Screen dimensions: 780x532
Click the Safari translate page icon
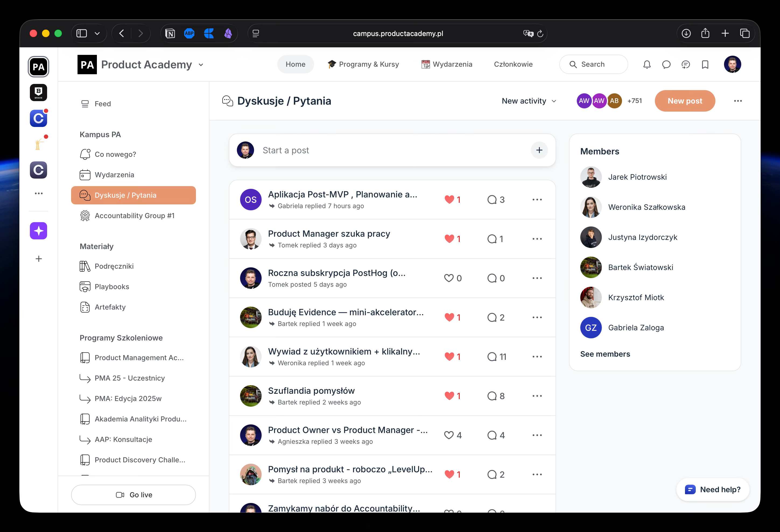coord(528,34)
